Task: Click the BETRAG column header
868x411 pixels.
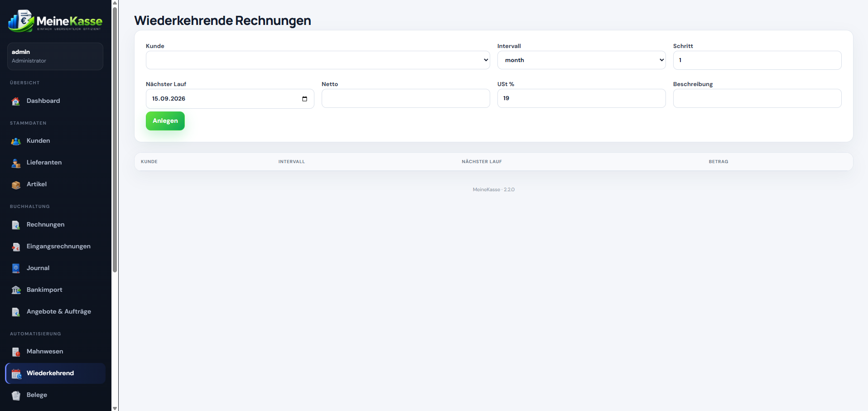Action: 719,162
